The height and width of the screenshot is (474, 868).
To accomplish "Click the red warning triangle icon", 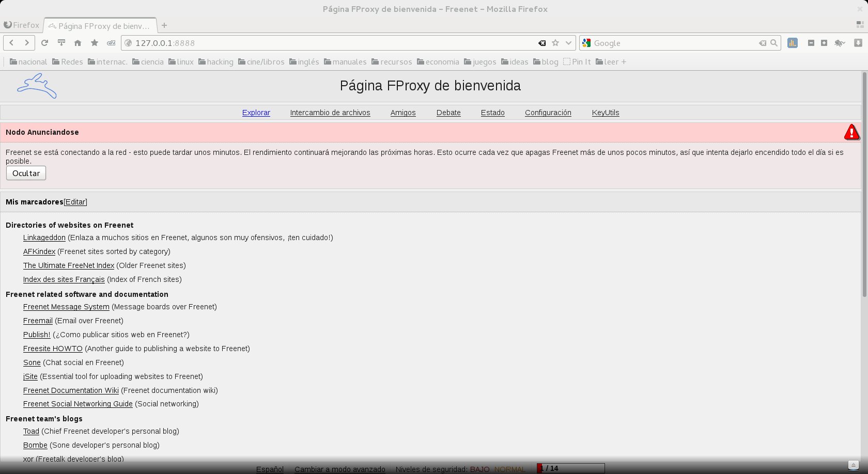I will (x=851, y=133).
